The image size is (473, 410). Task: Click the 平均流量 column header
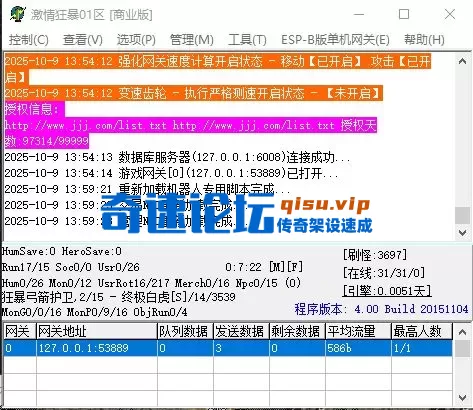tap(358, 331)
